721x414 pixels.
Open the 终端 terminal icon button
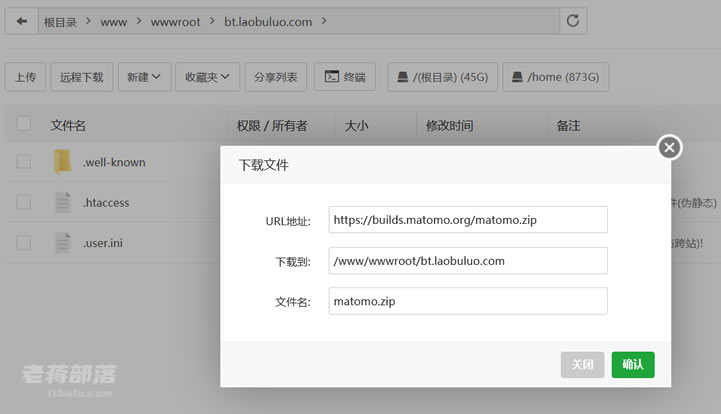pos(332,76)
